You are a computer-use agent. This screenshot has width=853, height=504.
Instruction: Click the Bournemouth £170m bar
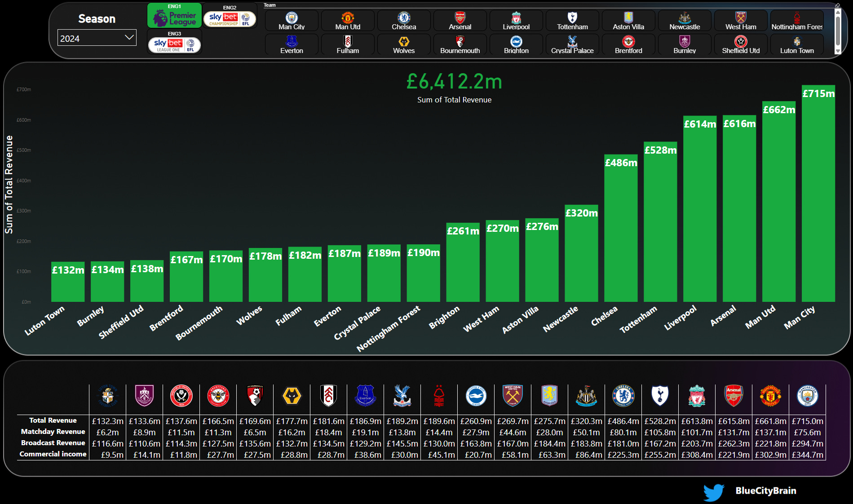pyautogui.click(x=226, y=276)
